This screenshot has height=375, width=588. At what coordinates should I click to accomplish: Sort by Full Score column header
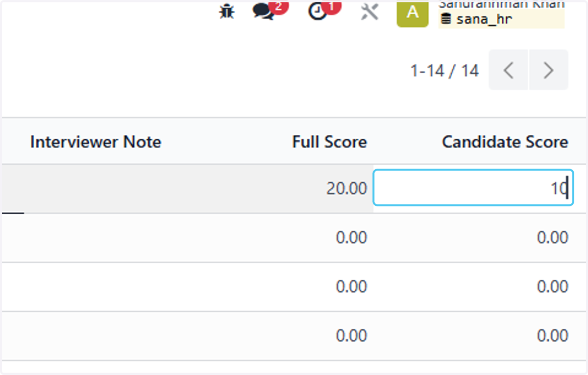(x=330, y=142)
